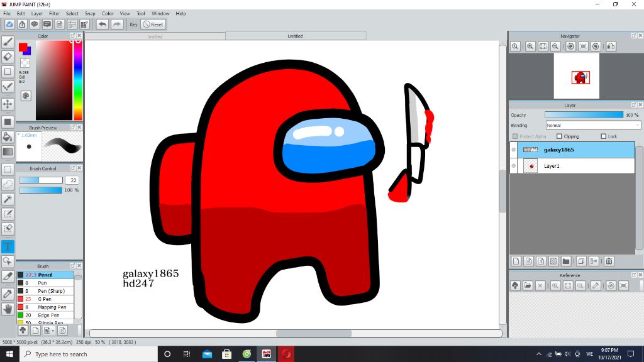
Task: Open the File menu
Action: pyautogui.click(x=7, y=14)
